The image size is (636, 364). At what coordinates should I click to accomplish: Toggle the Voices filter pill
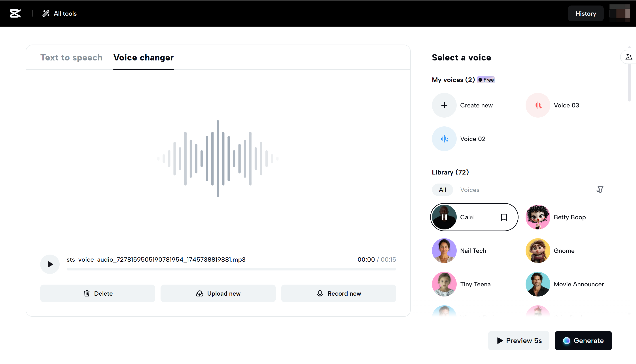pos(470,190)
